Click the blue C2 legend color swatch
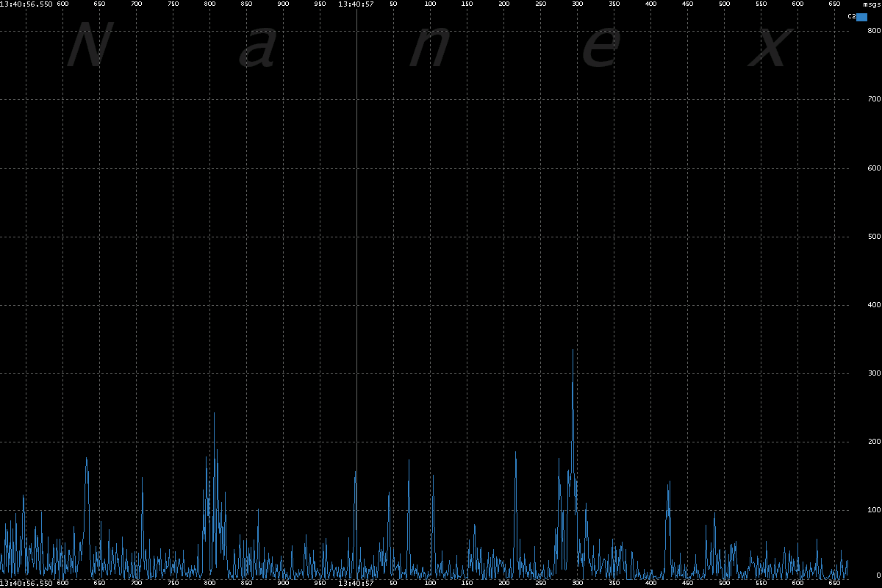 tap(862, 16)
